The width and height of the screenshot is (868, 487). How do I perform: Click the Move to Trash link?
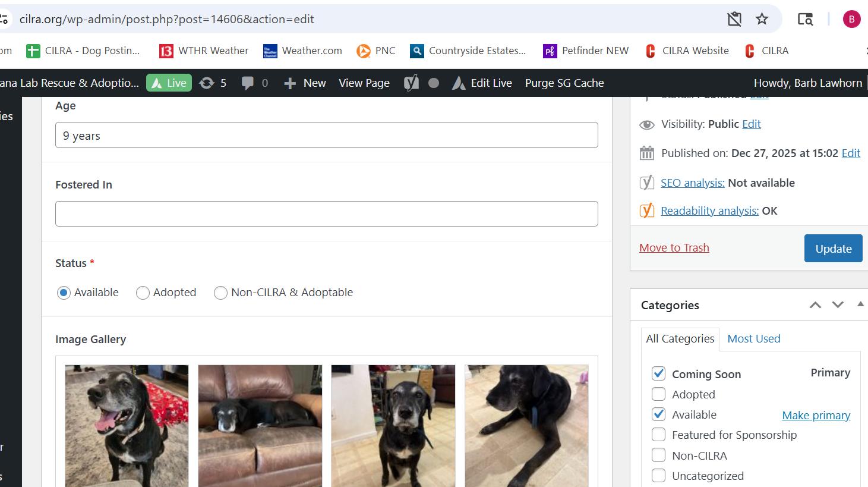point(674,247)
